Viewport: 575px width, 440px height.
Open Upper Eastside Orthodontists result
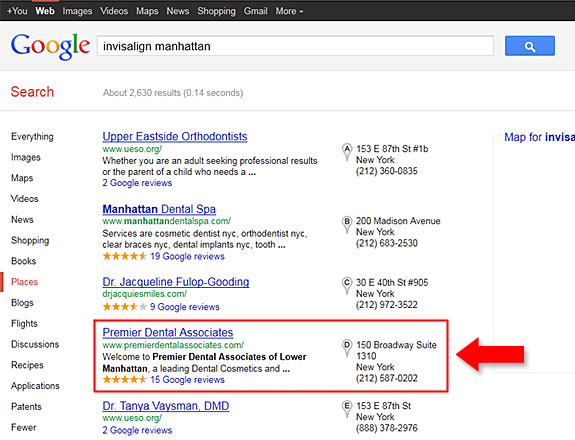click(175, 136)
